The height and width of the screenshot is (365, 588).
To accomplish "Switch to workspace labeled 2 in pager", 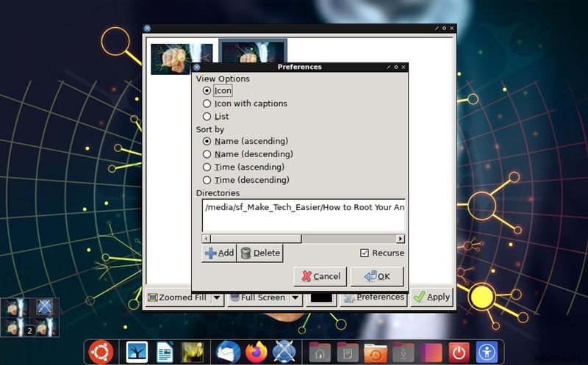I will point(15,327).
